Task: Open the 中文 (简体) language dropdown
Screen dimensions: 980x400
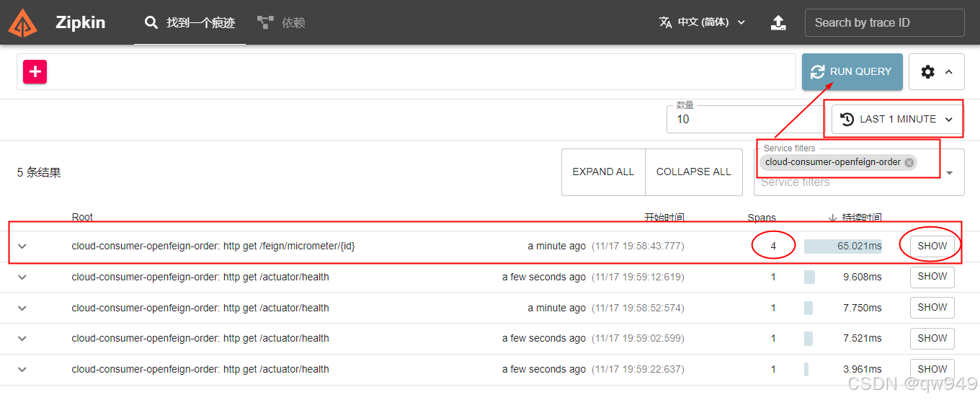Action: 703,22
